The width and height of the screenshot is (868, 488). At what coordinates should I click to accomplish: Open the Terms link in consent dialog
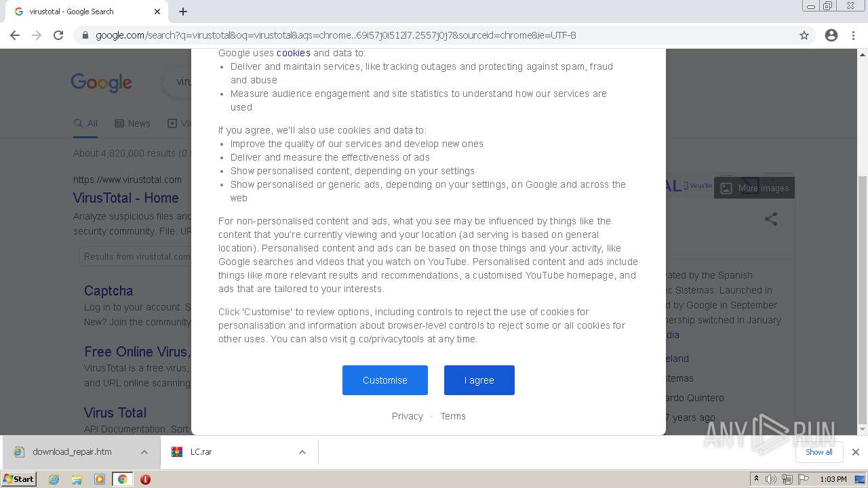tap(453, 416)
